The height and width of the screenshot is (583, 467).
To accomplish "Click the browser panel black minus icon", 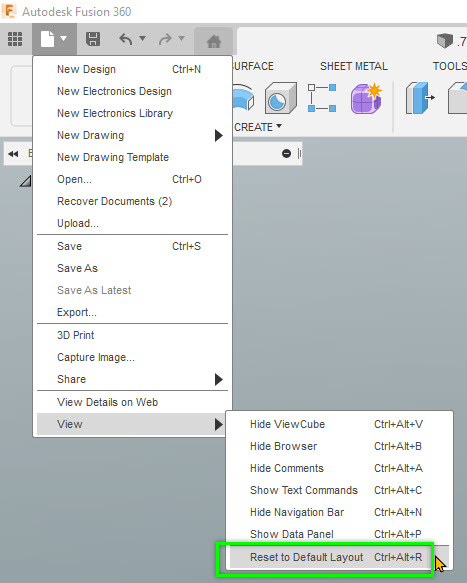I will (x=286, y=154).
